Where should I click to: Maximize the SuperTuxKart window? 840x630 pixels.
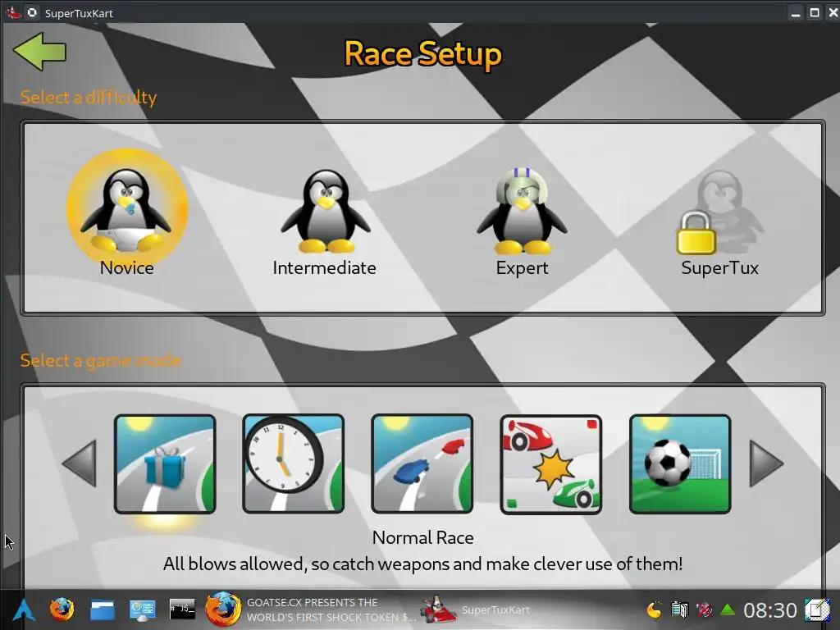815,12
